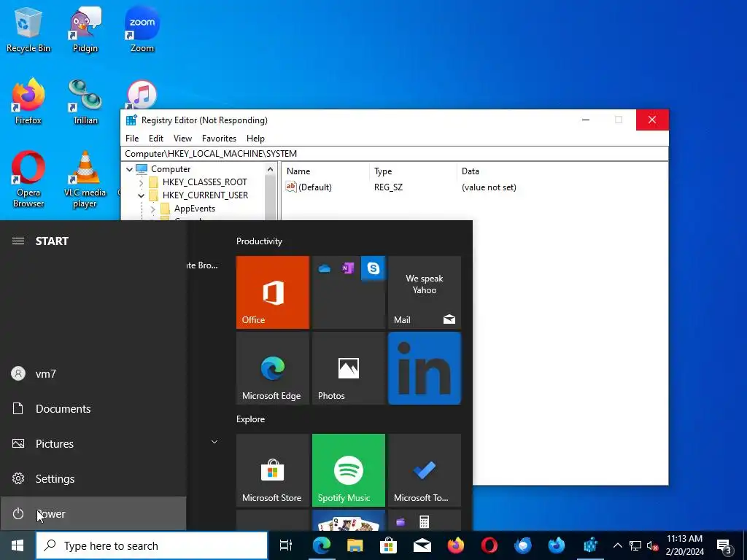Open the Recycle Bin desktop icon
747x560 pixels.
[28, 29]
